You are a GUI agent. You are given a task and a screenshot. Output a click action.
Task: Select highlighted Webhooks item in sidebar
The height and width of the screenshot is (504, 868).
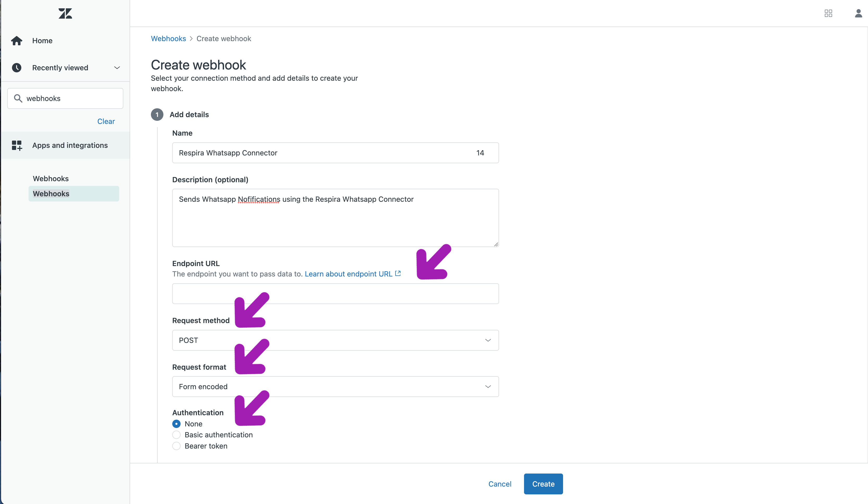(74, 194)
